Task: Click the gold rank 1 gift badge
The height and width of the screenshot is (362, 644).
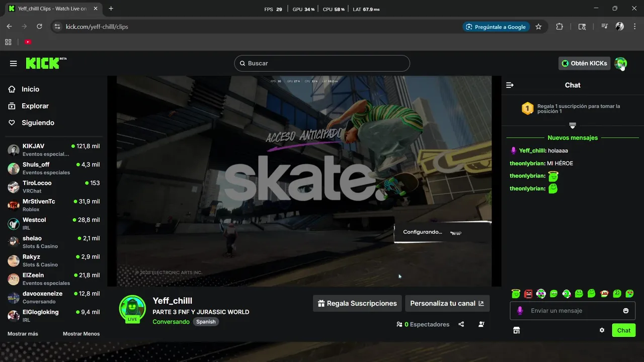Action: point(527,109)
